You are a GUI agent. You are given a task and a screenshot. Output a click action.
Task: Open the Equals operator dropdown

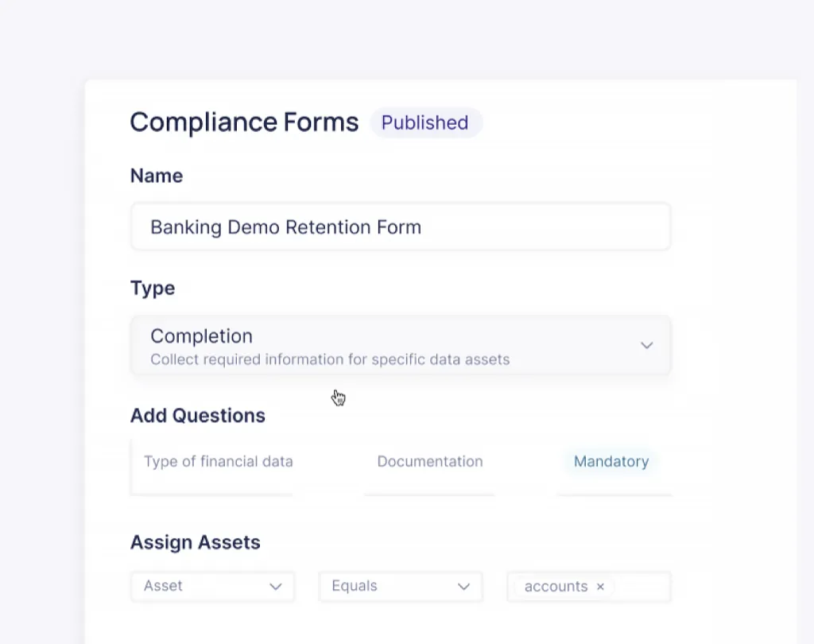coord(400,587)
